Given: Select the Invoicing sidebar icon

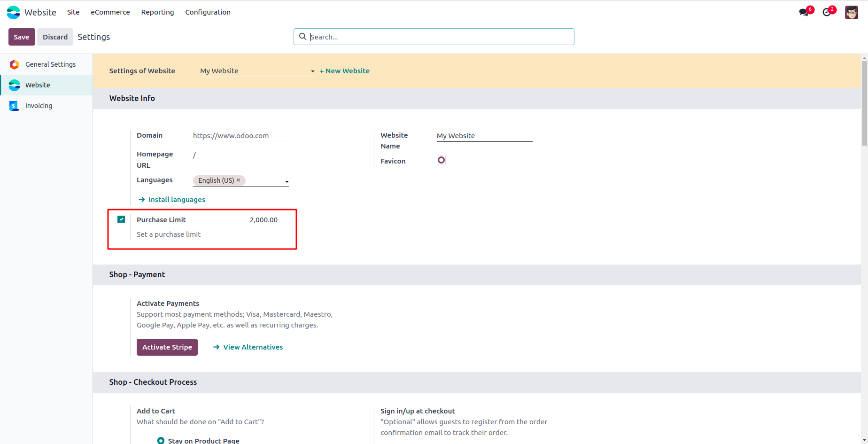Looking at the screenshot, I should pos(15,106).
